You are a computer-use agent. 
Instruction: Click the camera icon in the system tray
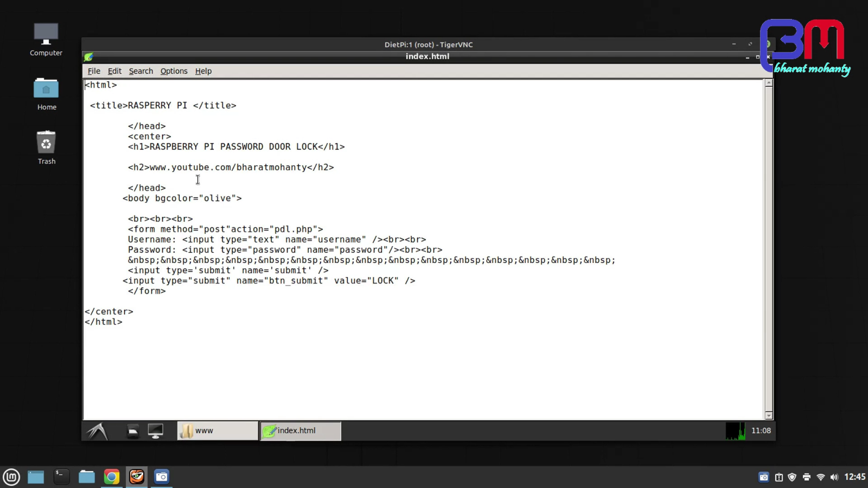click(764, 477)
